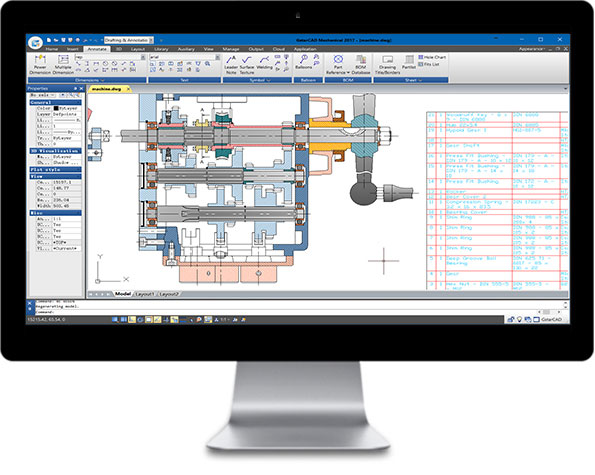Open the Part Reference dropdown arrow
Image resolution: width=595 pixels, height=475 pixels.
[348, 72]
